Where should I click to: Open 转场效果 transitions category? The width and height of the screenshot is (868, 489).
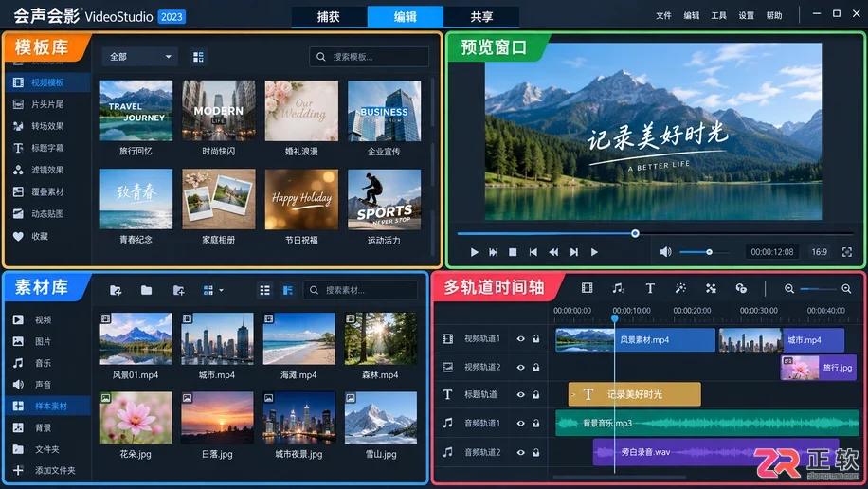[x=47, y=126]
